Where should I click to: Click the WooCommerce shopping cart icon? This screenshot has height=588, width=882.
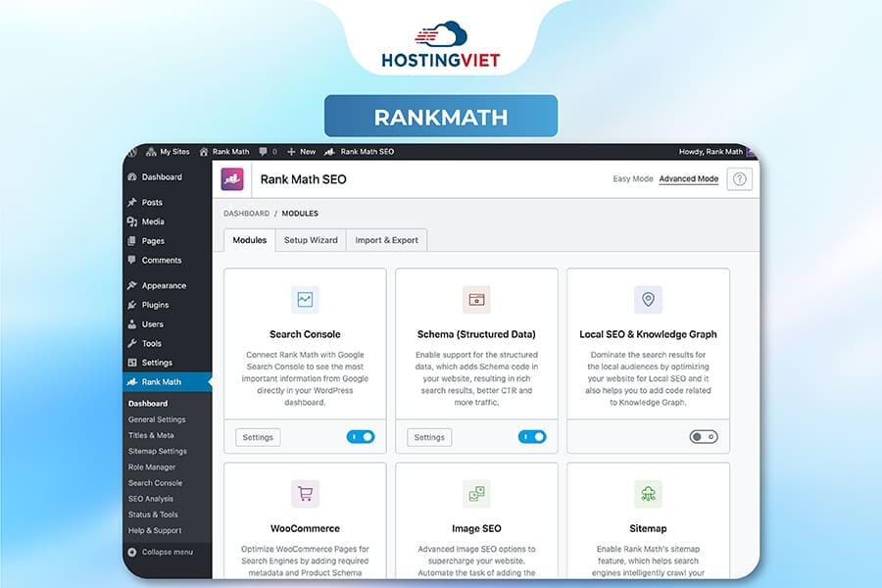coord(305,494)
